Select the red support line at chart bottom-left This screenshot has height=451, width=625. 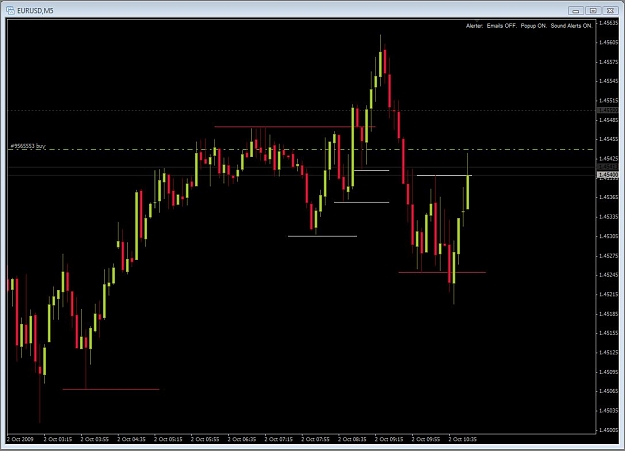[x=111, y=389]
